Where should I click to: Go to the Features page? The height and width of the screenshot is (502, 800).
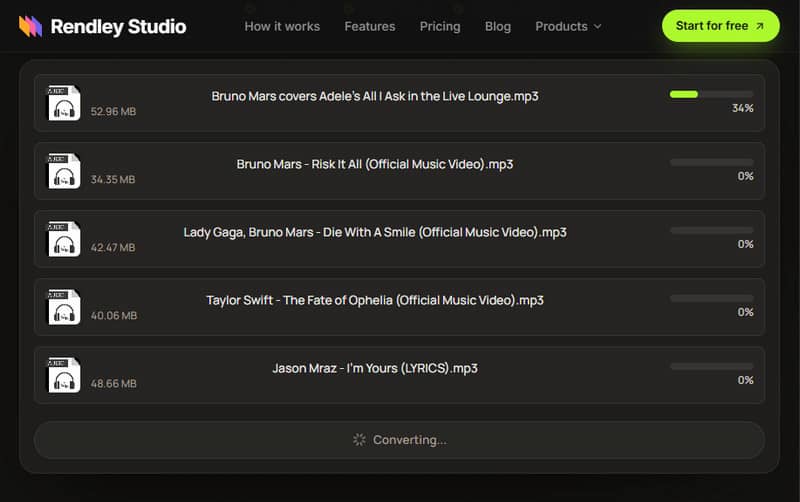(370, 27)
